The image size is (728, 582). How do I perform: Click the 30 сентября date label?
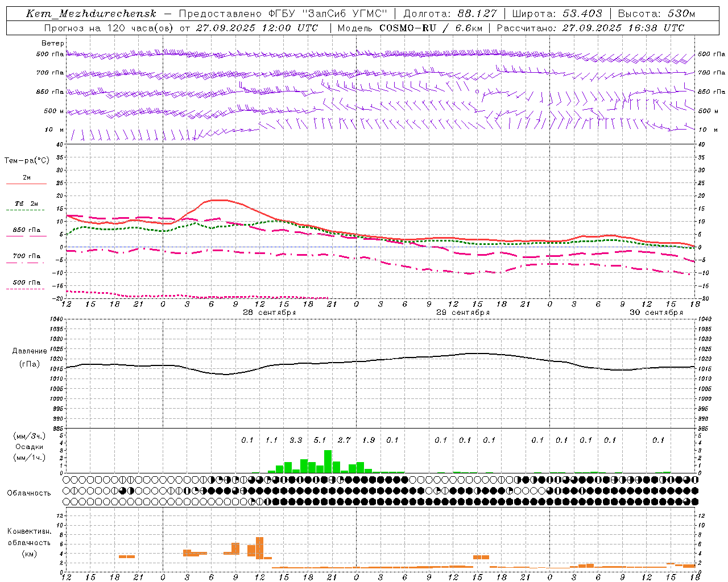(x=656, y=313)
